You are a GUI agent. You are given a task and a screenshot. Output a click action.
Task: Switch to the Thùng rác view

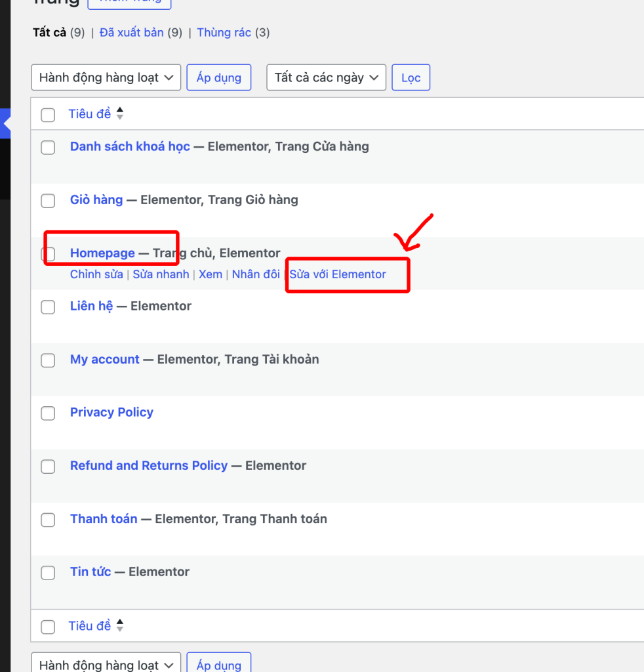pyautogui.click(x=224, y=32)
